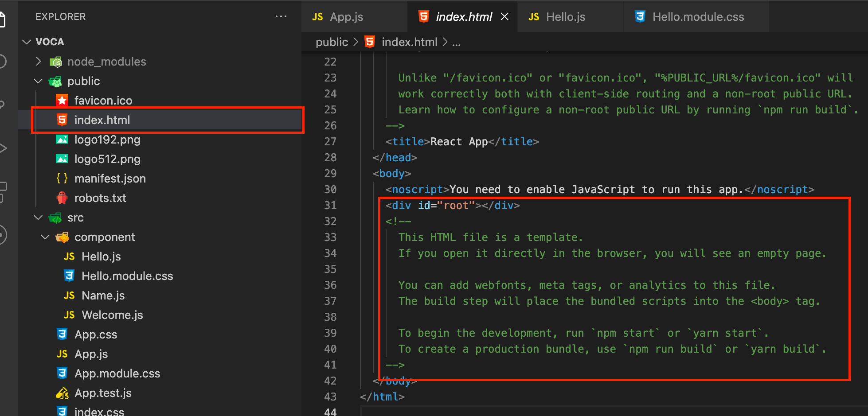
Task: Click the CSS icon on the Hello.module.css tab
Action: point(640,16)
